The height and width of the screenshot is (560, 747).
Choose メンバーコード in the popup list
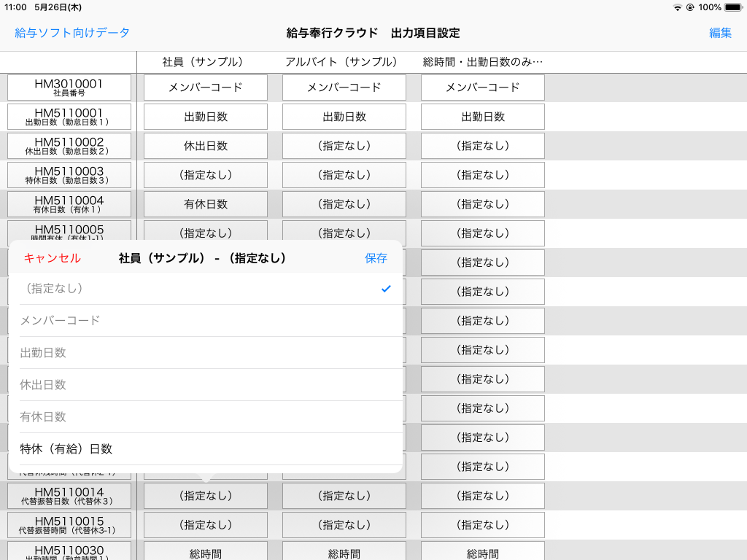tap(205, 321)
